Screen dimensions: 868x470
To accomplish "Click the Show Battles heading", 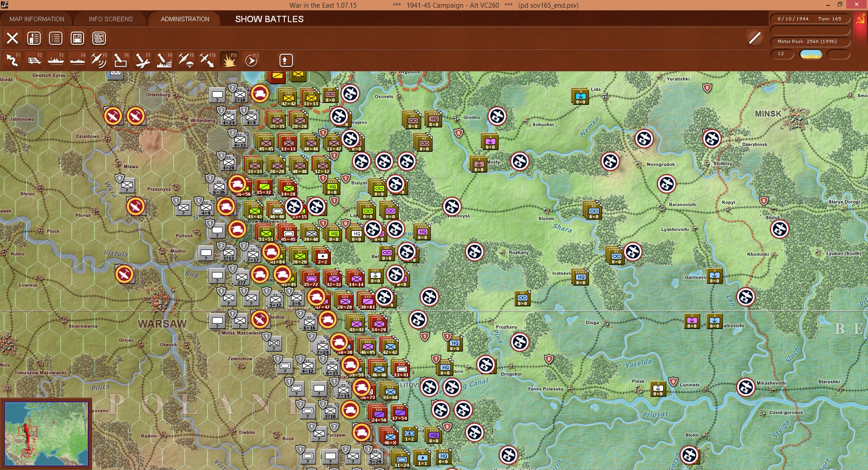I will 269,19.
